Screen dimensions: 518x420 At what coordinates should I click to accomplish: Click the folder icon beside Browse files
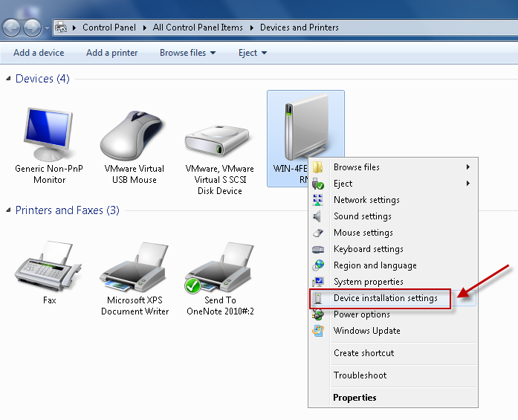click(x=318, y=167)
